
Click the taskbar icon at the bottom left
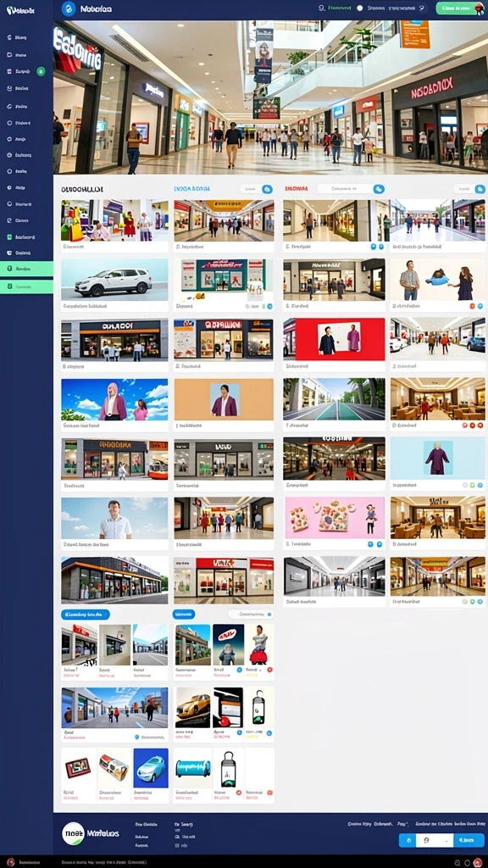point(10,862)
